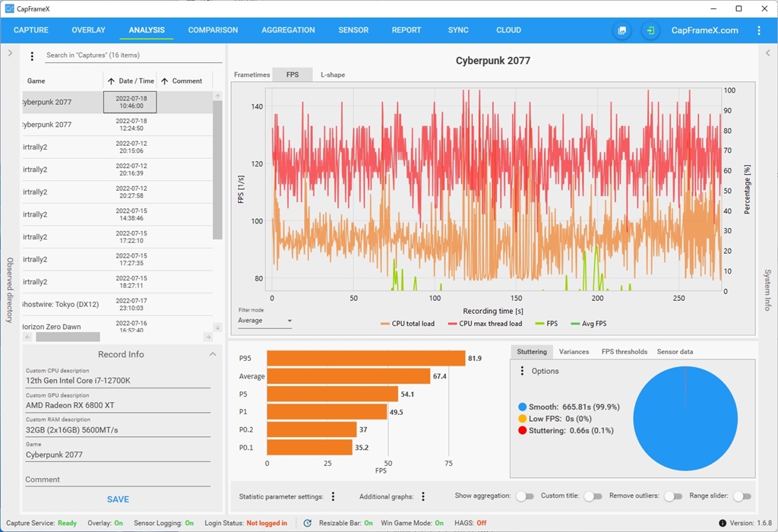This screenshot has width=778, height=532.
Task: Open the FPS thresholds tab
Action: (x=625, y=351)
